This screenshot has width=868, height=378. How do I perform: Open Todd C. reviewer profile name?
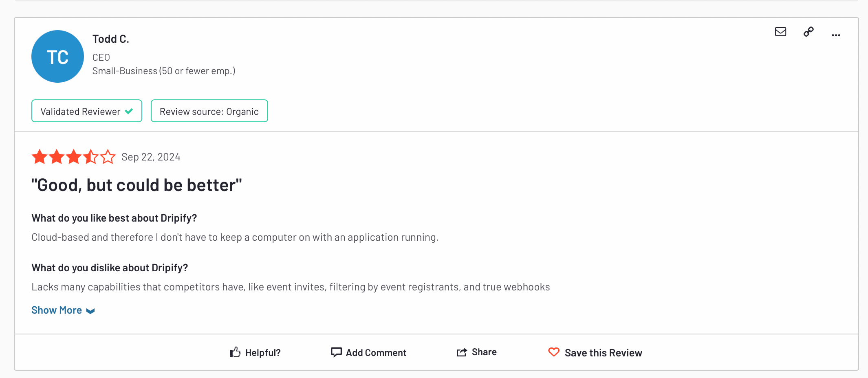point(111,39)
